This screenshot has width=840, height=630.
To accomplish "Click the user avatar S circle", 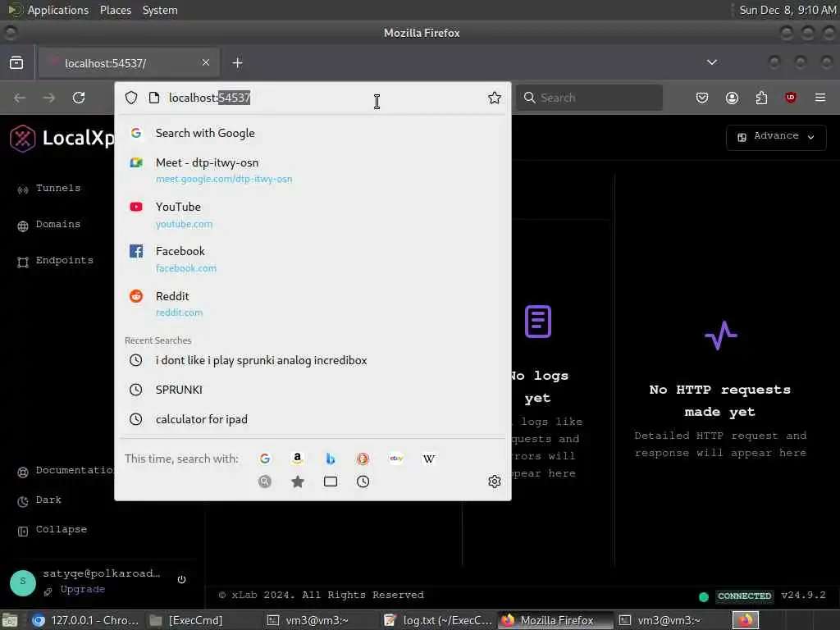I will click(23, 582).
